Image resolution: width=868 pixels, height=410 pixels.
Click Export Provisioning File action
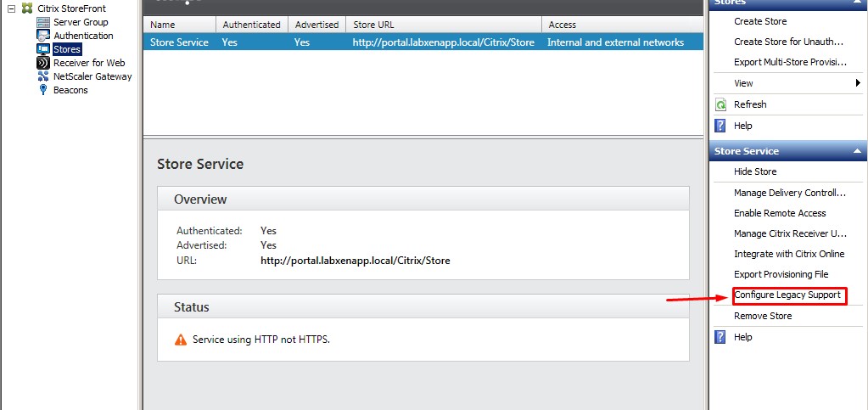[x=781, y=274]
